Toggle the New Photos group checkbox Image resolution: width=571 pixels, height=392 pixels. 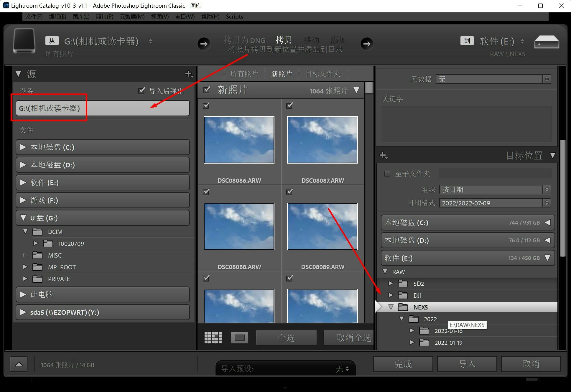coord(207,90)
